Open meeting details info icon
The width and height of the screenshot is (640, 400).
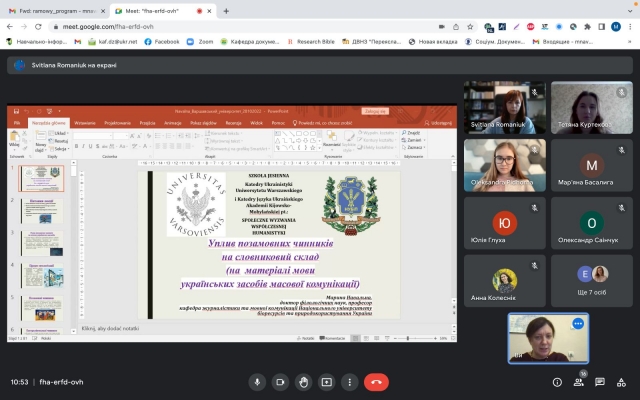point(557,382)
